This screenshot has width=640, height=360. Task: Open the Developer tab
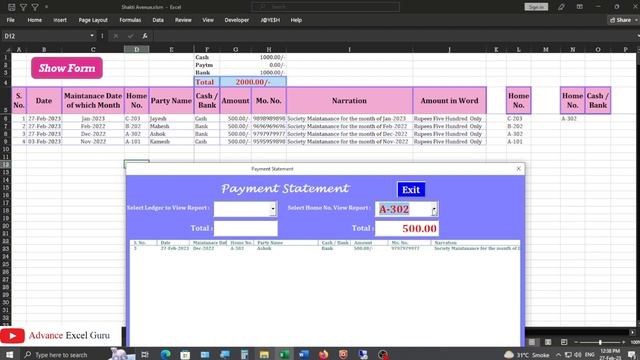236,20
